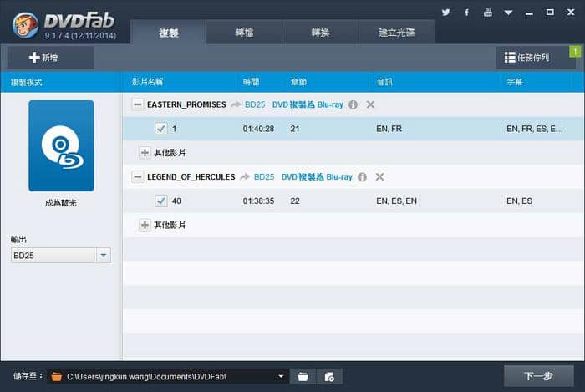Click the orange folder icon beside save path
The image size is (585, 392).
[57, 377]
